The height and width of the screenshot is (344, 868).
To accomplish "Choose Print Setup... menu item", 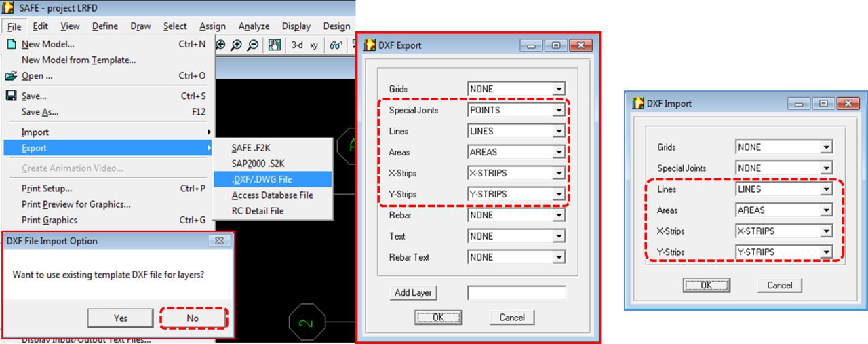I will [108, 189].
